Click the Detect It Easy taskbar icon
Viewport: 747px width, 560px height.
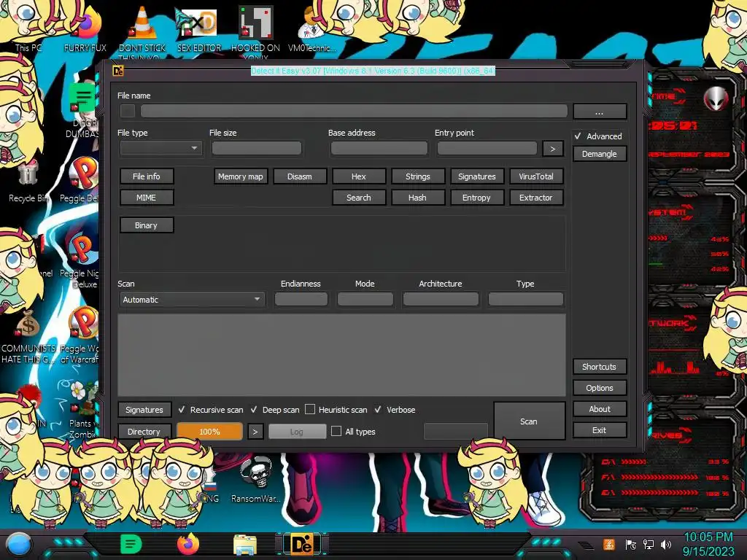click(302, 544)
